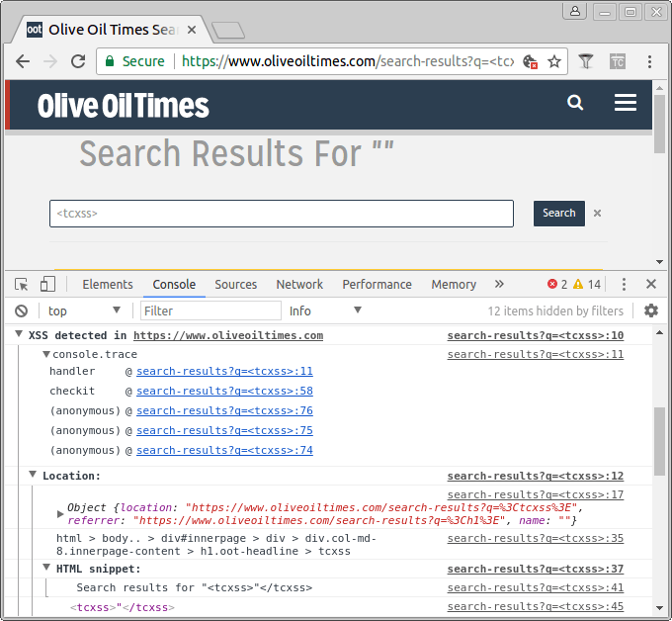672x621 pixels.
Task: Close the DevTools panel
Action: click(x=651, y=284)
